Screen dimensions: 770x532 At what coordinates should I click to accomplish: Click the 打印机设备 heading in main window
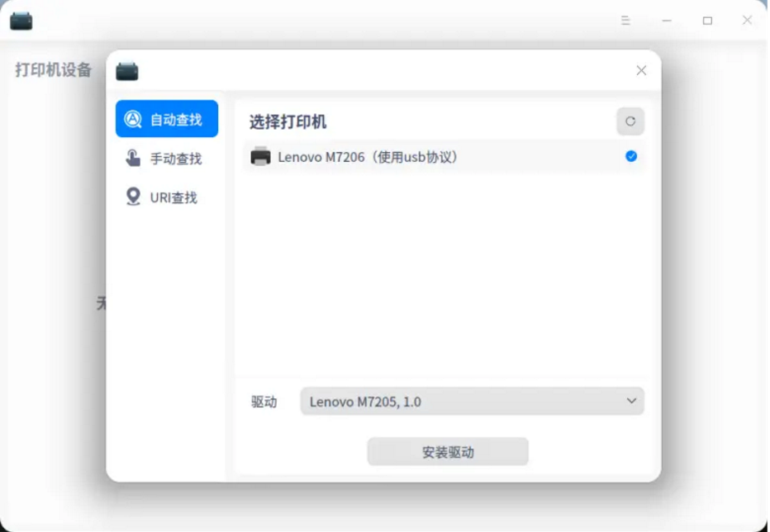click(53, 69)
